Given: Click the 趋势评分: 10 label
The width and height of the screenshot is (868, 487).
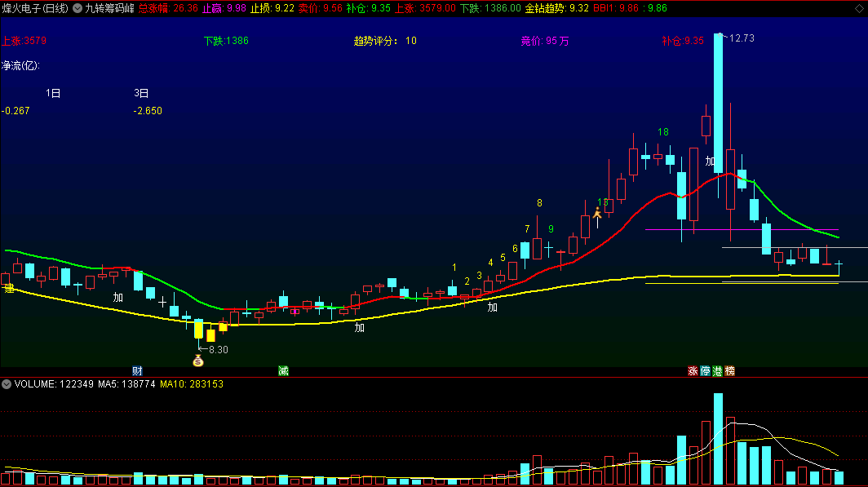Looking at the screenshot, I should click(385, 41).
